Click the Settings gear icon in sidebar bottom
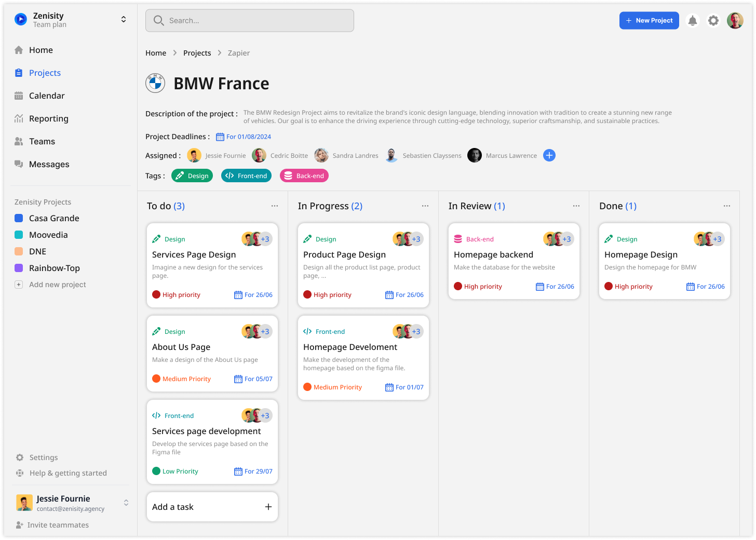 coord(20,457)
